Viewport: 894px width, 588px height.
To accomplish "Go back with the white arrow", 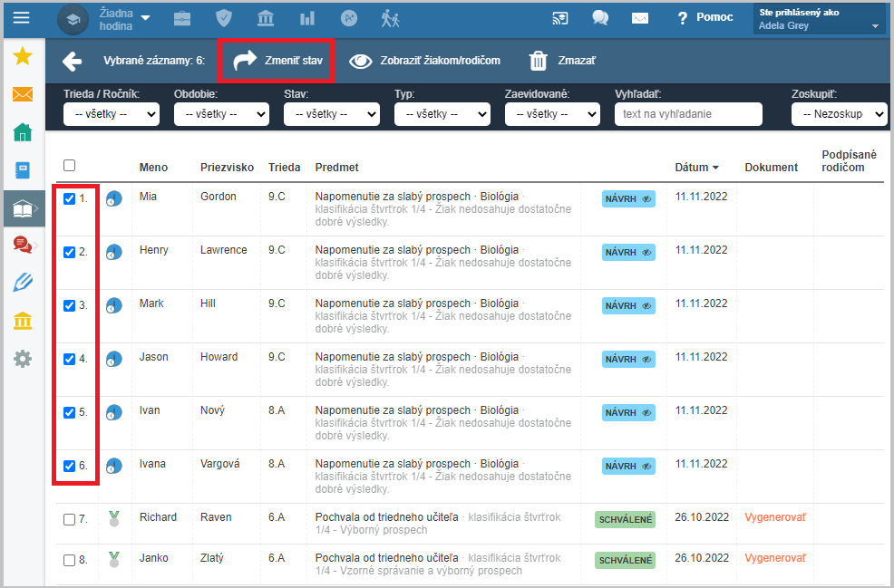I will (x=73, y=61).
